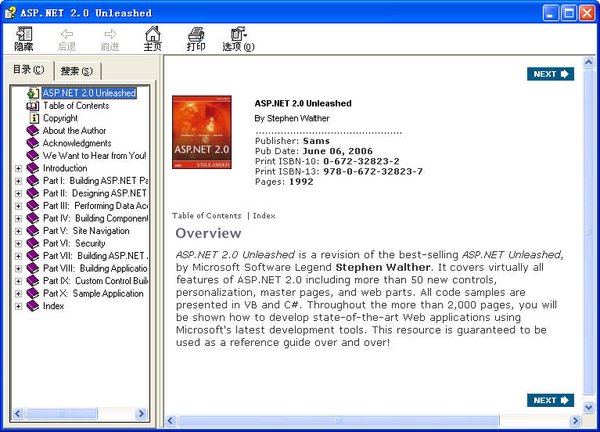Expand Part VI: Security node
The height and width of the screenshot is (432, 600).
tap(18, 244)
